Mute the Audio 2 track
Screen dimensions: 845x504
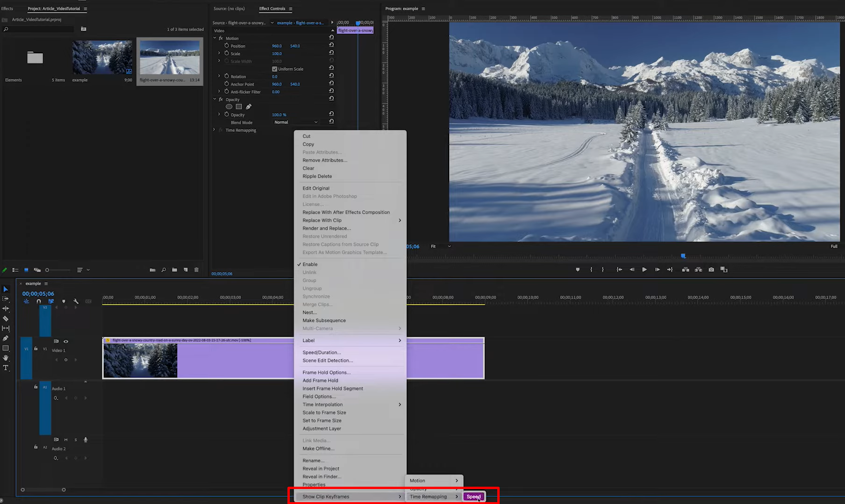coord(66,440)
